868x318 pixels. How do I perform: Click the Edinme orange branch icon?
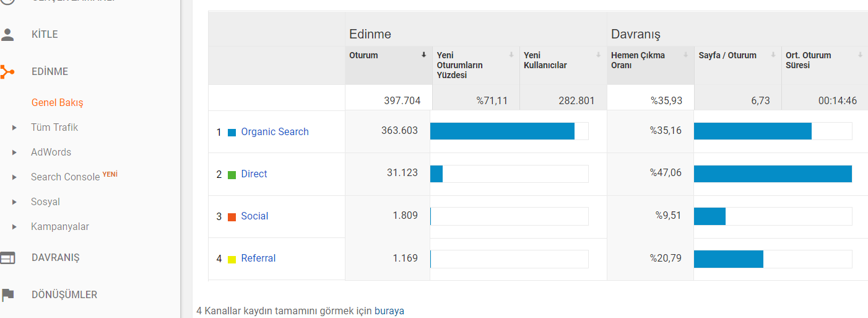[x=7, y=71]
